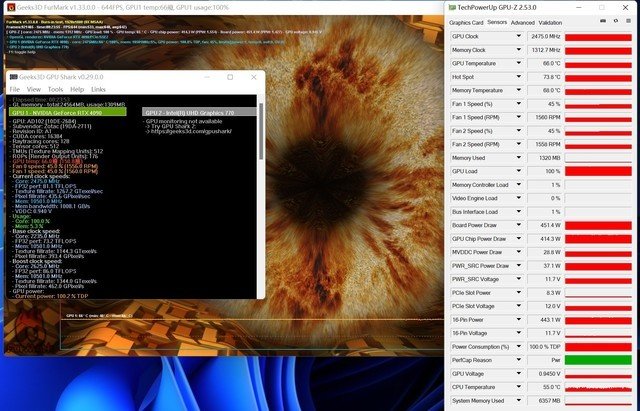
Task: Click the GPU Clock value 2475.0 MHz
Action: coord(545,37)
